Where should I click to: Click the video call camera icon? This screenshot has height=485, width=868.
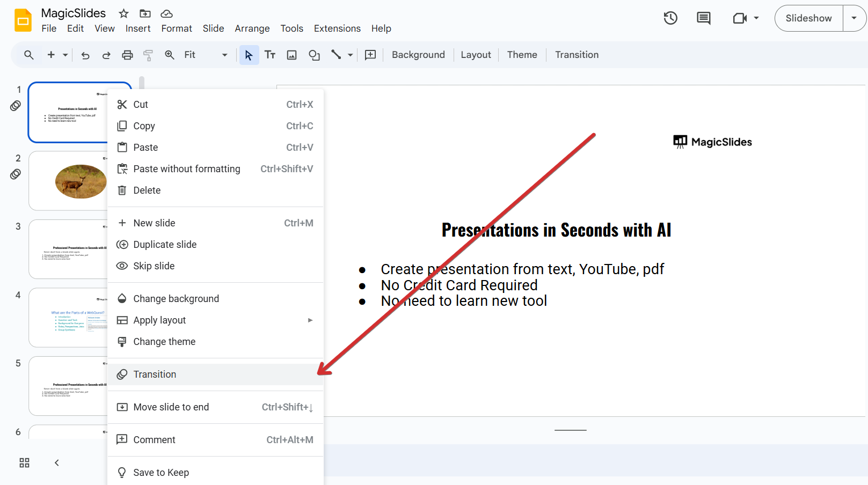click(x=740, y=18)
